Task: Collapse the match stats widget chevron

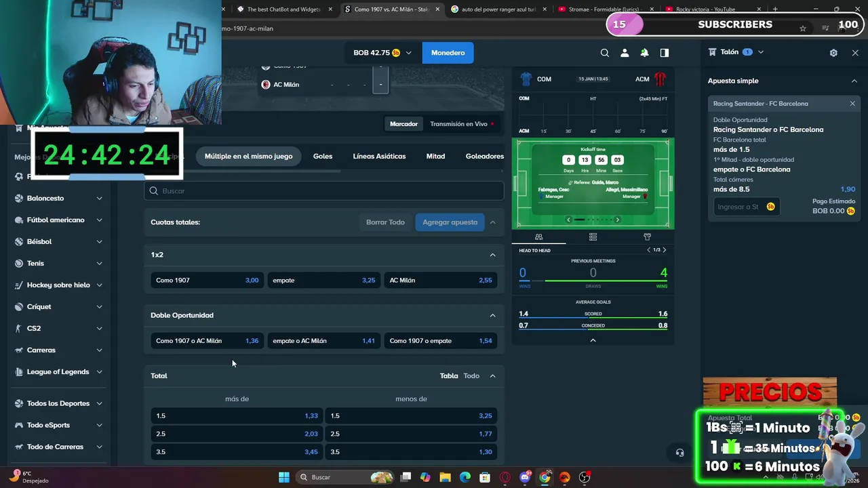Action: click(593, 340)
